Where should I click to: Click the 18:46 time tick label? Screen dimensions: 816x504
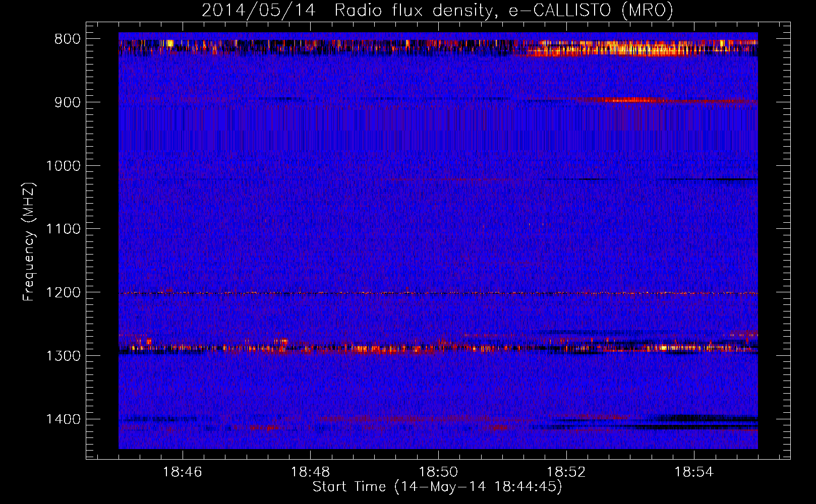(183, 472)
